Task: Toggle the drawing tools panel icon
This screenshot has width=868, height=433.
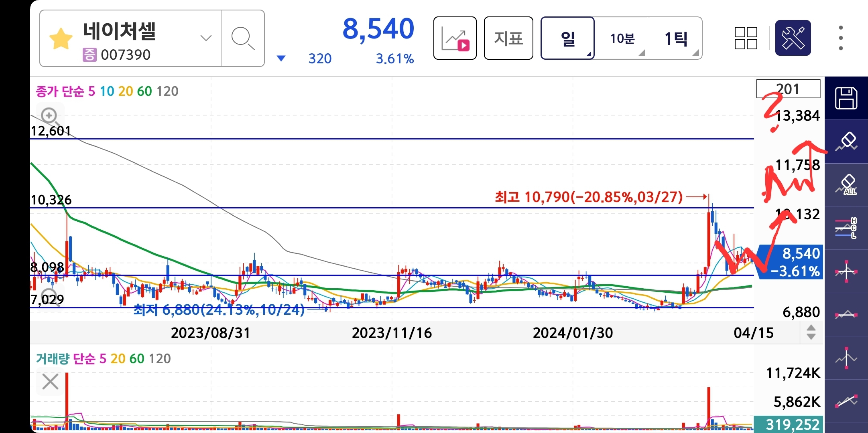Action: point(793,38)
